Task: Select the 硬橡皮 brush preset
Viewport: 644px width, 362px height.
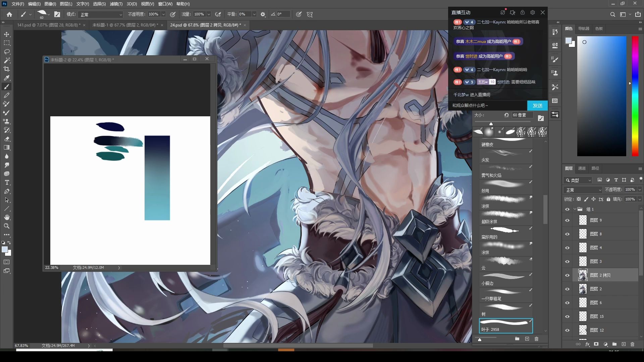Action: [x=506, y=143]
